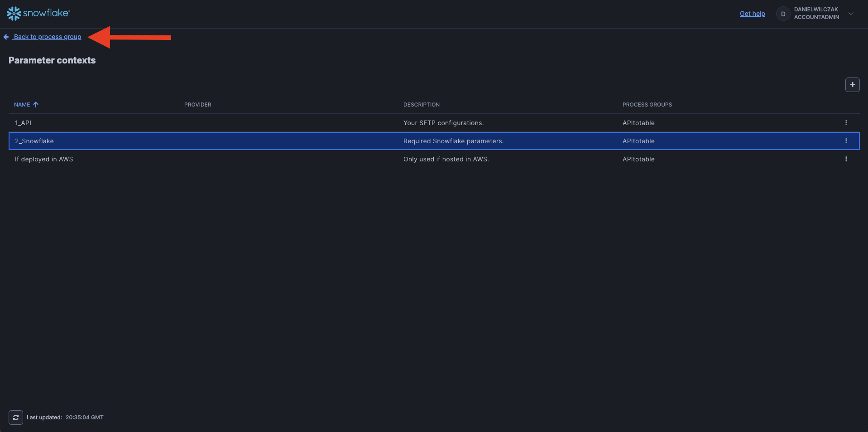Click the APItotable process group for 1_API
Screen dimensions: 868x432
(x=638, y=123)
